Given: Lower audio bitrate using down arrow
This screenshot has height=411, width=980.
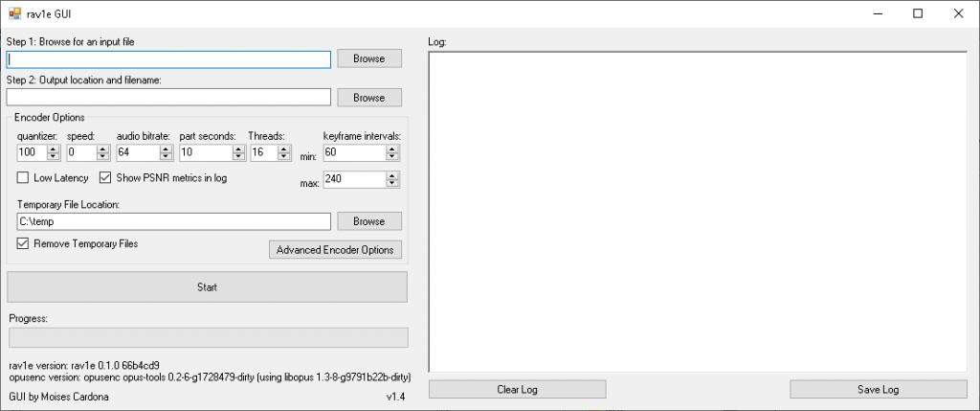Looking at the screenshot, I should [166, 156].
